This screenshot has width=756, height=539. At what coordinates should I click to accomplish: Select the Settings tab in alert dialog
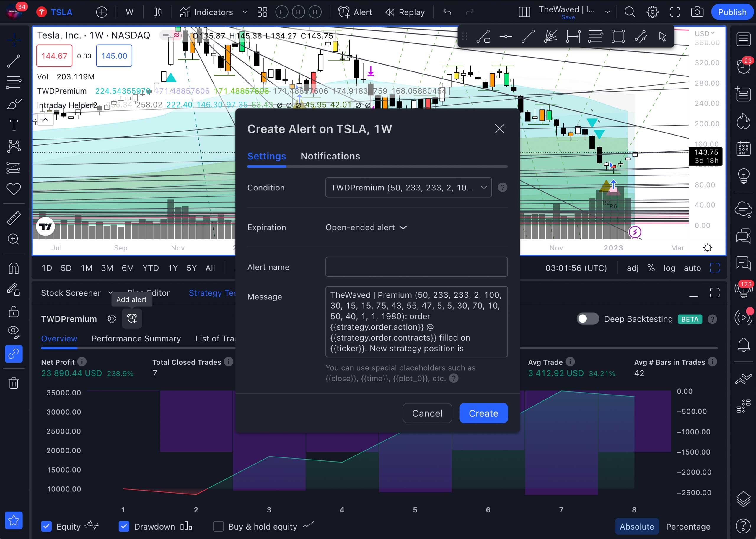tap(266, 156)
